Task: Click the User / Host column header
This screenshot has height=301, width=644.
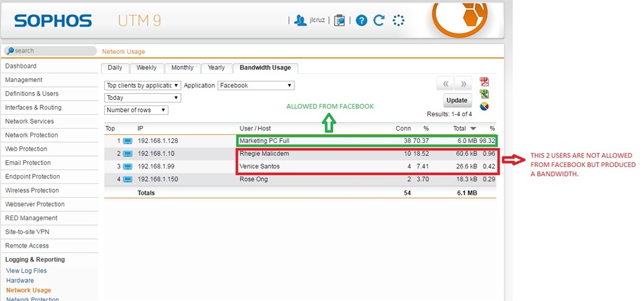Action: 255,129
